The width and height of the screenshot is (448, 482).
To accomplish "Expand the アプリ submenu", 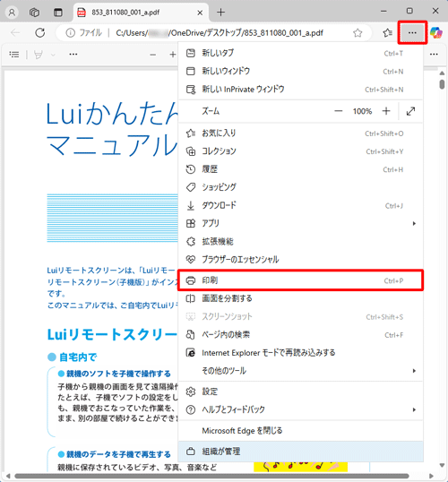I will 300,223.
